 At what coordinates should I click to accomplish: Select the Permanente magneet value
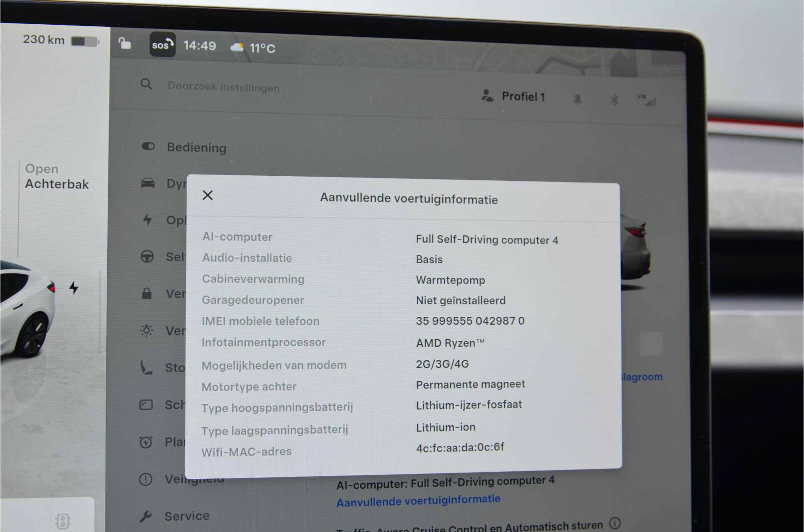pos(470,384)
